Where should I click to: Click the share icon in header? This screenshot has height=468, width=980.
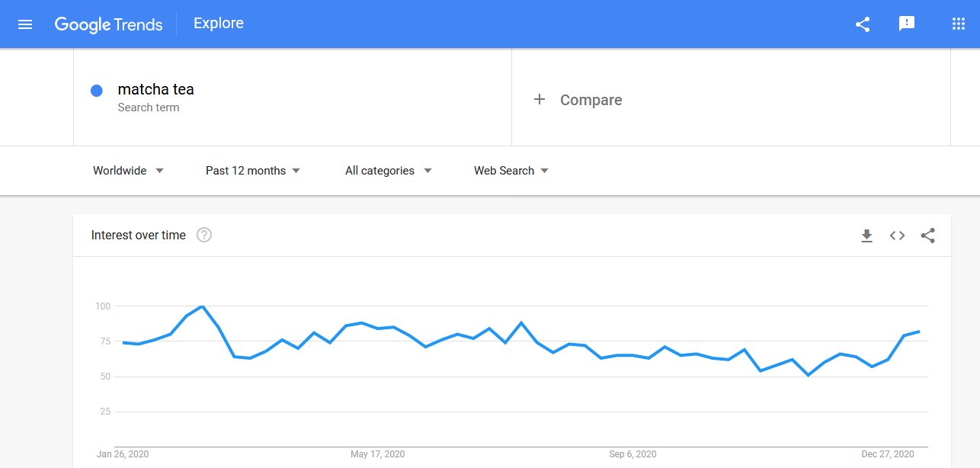[x=863, y=24]
